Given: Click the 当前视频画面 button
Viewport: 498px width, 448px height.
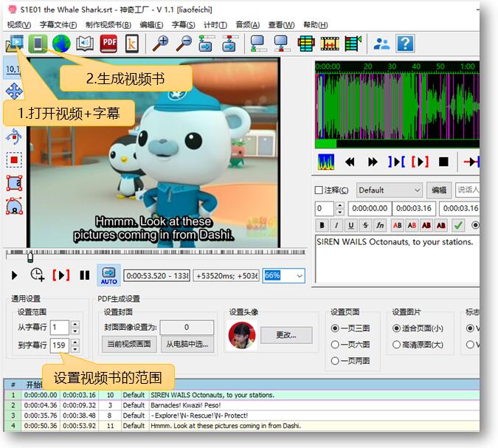Looking at the screenshot, I should pos(129,344).
